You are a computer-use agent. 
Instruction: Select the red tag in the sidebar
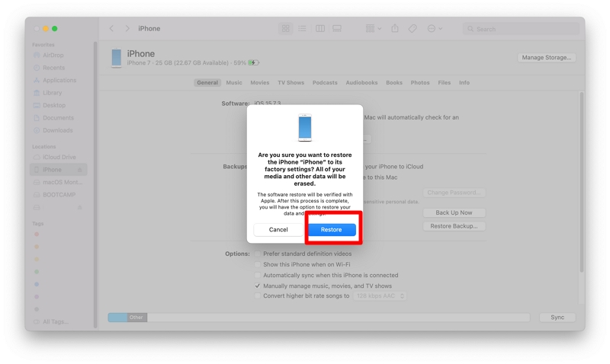(37, 235)
